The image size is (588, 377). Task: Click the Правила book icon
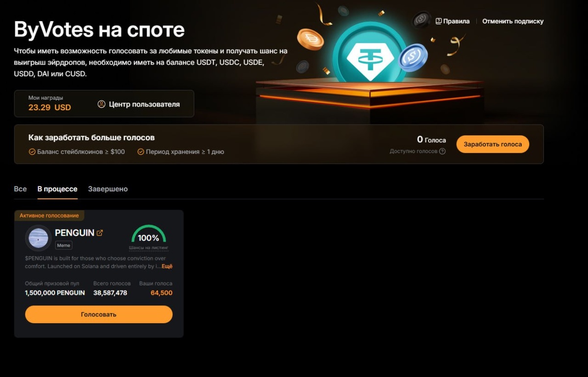[x=439, y=21]
